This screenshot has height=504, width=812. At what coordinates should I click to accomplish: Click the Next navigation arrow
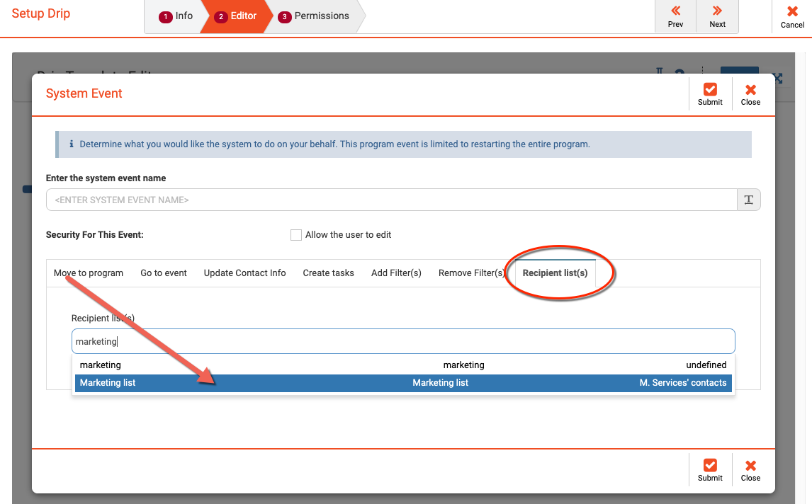point(717,16)
